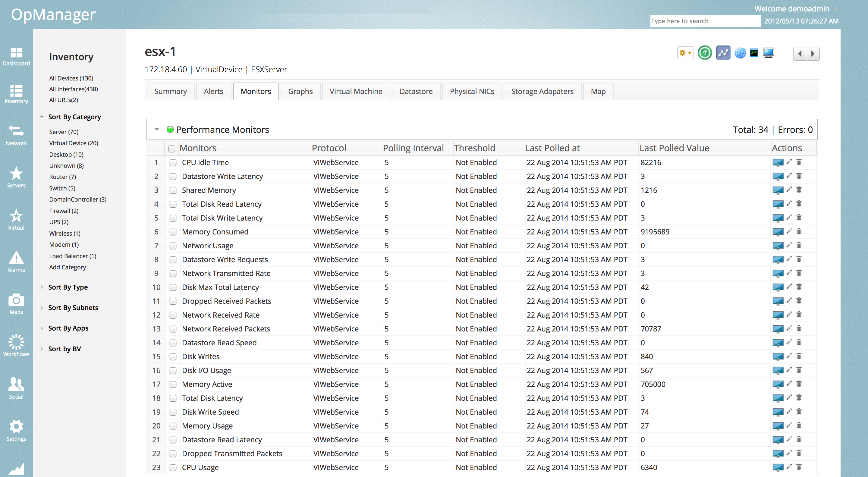Open the gear actions dropdown
Image resolution: width=868 pixels, height=477 pixels.
[x=685, y=53]
